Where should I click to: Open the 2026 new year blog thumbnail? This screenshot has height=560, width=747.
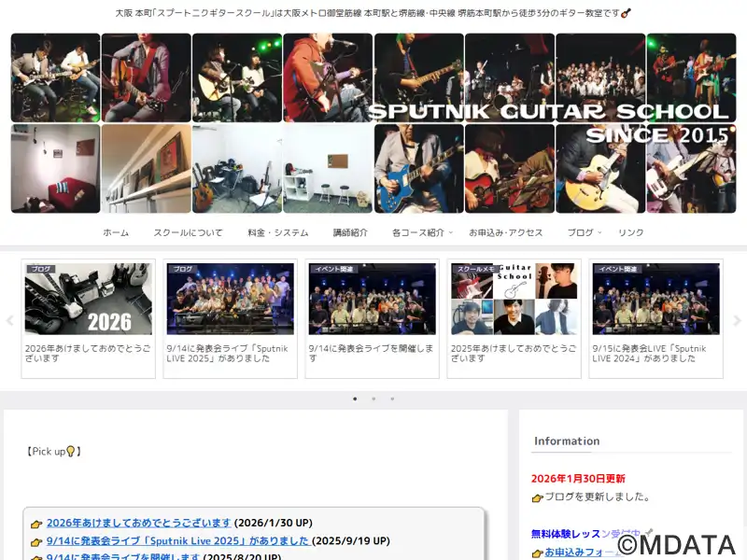click(89, 299)
